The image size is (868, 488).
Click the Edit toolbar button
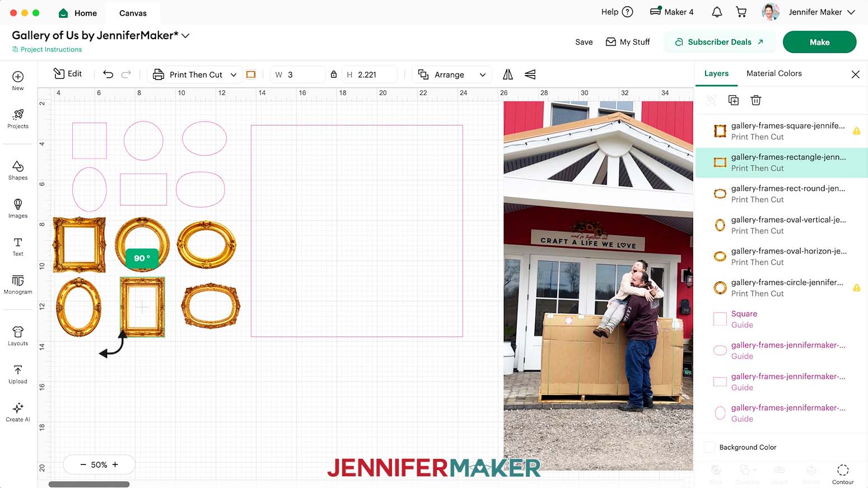[68, 74]
